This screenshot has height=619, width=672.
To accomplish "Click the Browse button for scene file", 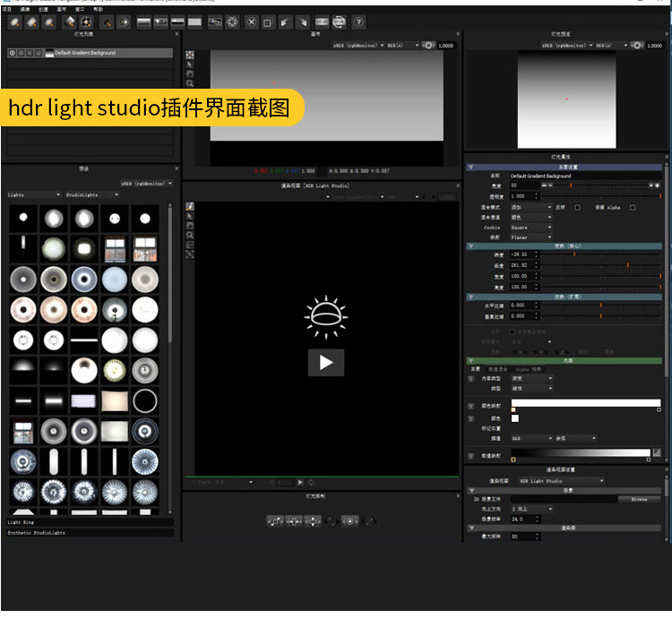I will pos(639,499).
